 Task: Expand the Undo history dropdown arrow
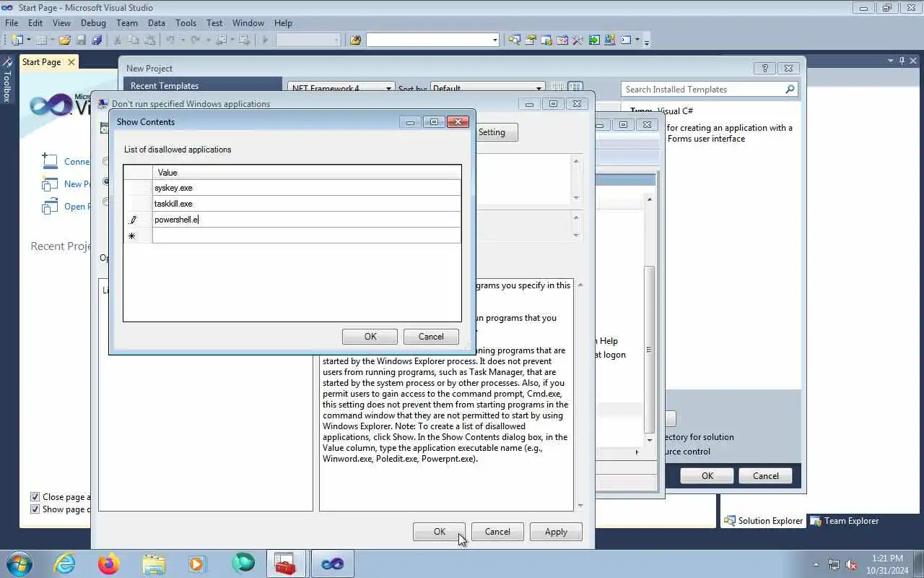(x=183, y=40)
